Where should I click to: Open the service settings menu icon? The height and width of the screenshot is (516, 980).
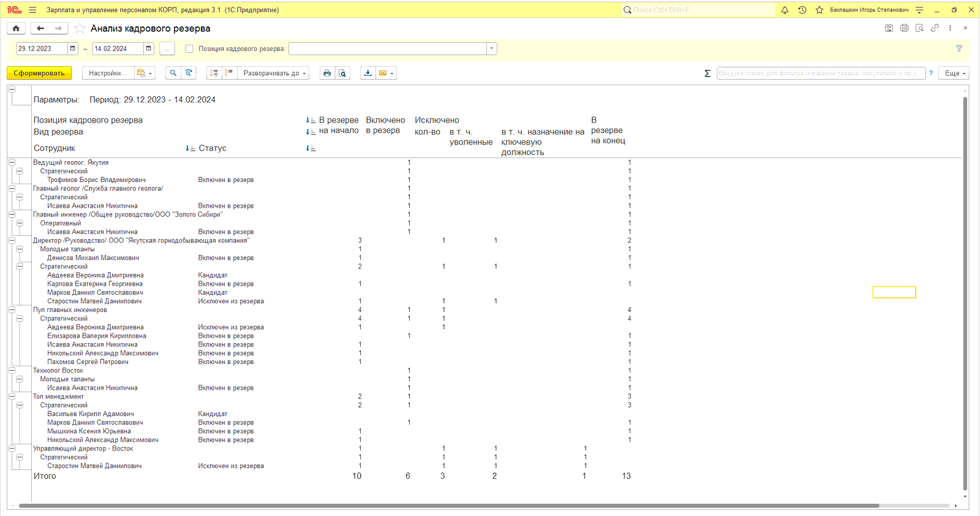[x=919, y=10]
